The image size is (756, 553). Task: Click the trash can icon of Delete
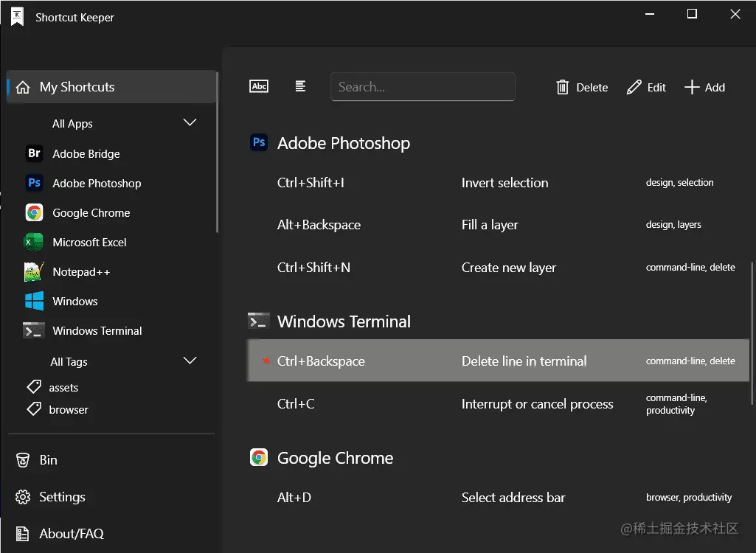[562, 87]
